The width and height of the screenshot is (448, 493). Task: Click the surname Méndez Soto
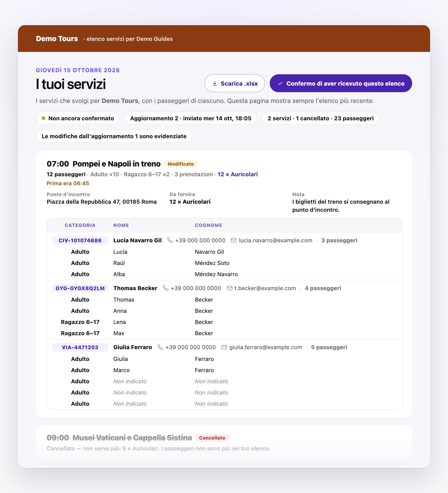coord(212,263)
